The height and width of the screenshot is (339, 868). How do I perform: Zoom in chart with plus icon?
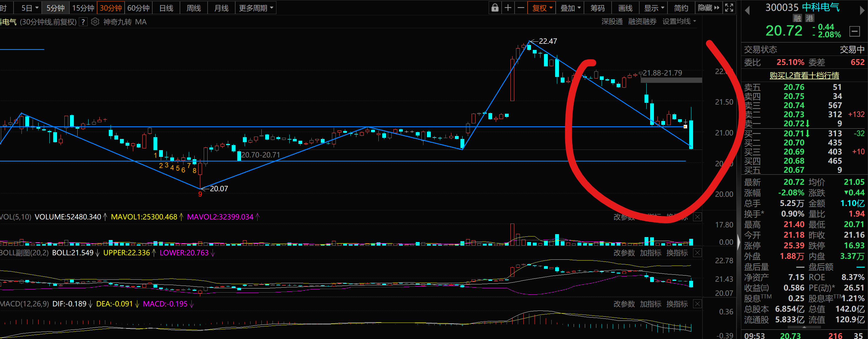click(508, 8)
